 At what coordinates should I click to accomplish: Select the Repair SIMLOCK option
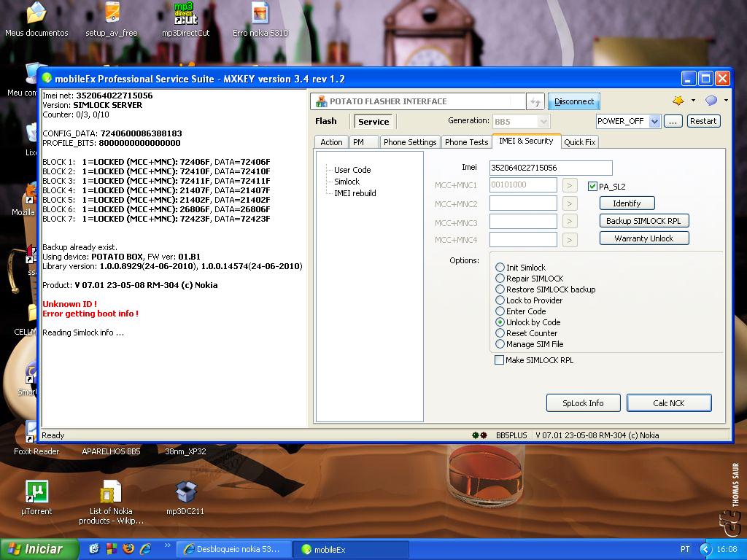point(500,278)
